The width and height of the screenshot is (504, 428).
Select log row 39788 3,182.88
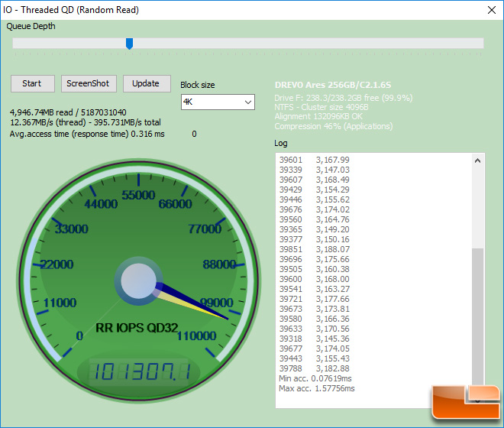pos(314,369)
